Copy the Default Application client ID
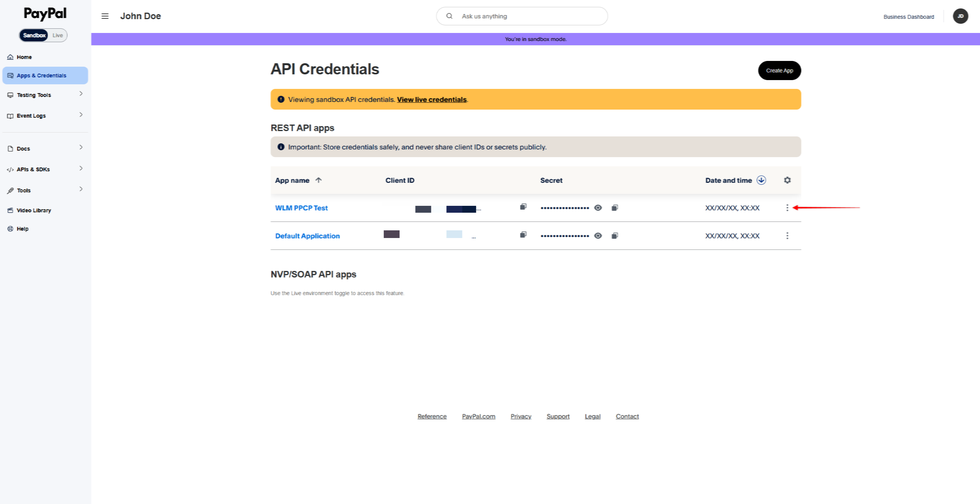 (x=523, y=235)
